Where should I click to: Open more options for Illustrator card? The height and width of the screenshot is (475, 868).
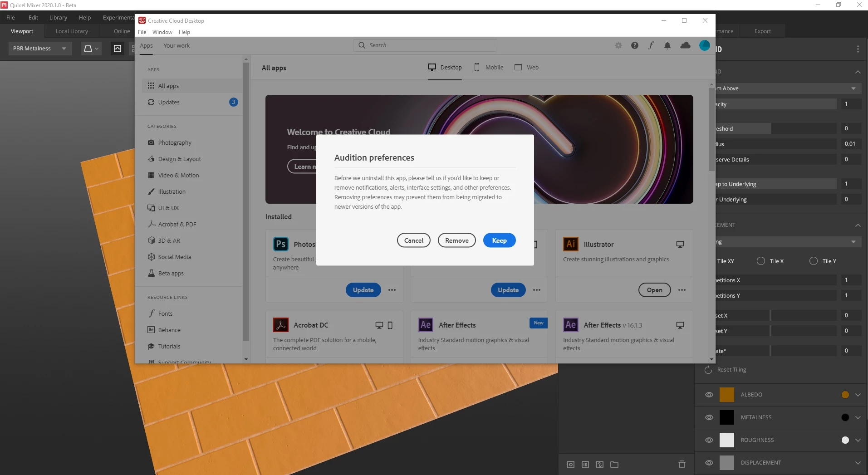(x=682, y=290)
